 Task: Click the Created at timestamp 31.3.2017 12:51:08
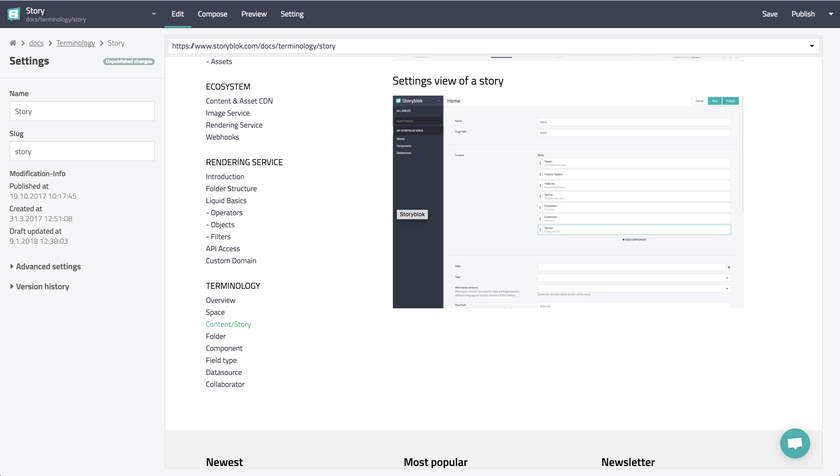(41, 218)
